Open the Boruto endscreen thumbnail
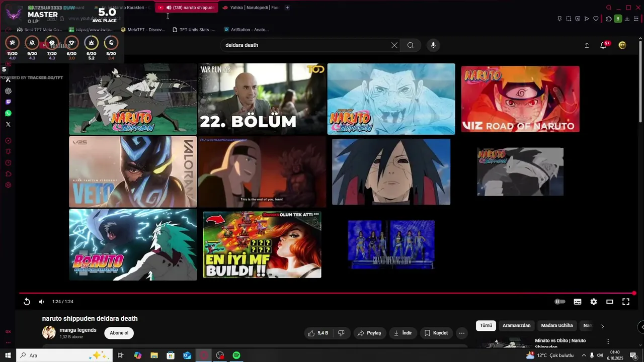This screenshot has height=362, width=644. (133, 244)
